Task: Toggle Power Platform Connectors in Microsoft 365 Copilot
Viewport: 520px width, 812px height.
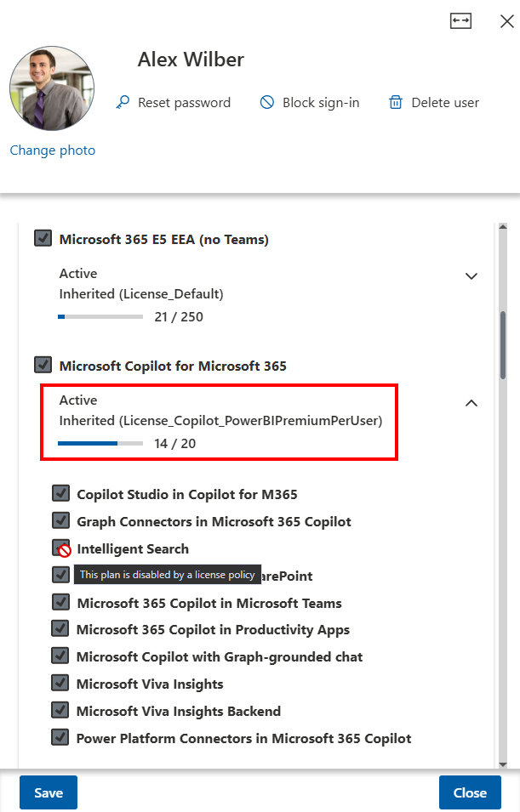Action: point(60,737)
